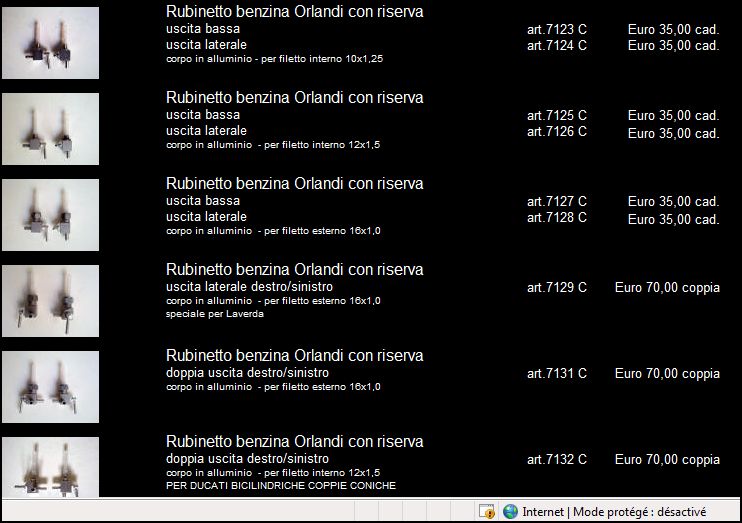Click 'speciale per Laverda' note
The width and height of the screenshot is (742, 523).
215,314
